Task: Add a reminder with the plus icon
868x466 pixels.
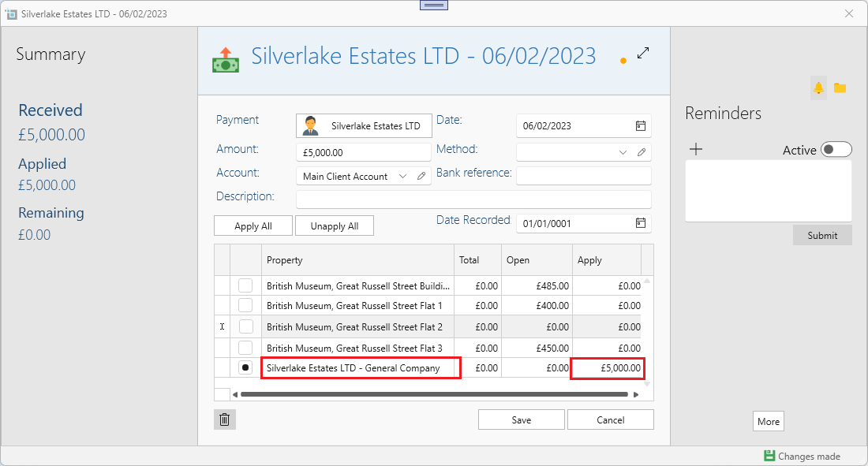Action: point(696,149)
